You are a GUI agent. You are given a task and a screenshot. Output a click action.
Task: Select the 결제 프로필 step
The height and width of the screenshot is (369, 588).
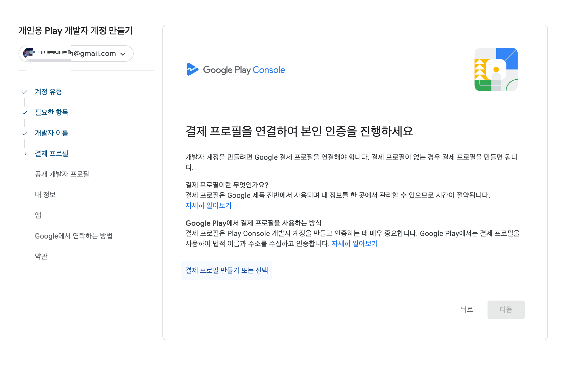[x=51, y=154]
